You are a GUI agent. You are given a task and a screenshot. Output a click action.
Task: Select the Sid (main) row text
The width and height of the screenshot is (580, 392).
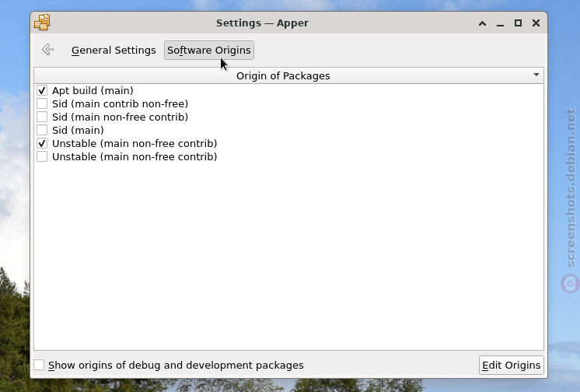point(78,131)
